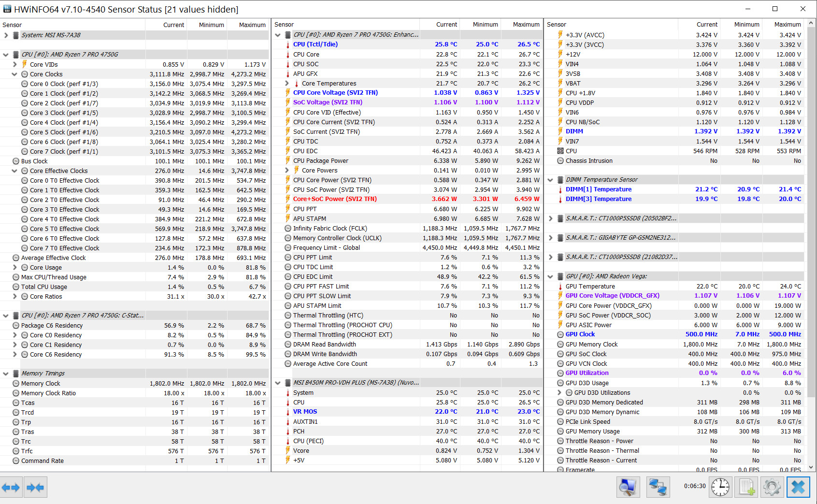The image size is (817, 504).
Task: Expand the System: MSI MS-7A38 group
Action: click(6, 35)
